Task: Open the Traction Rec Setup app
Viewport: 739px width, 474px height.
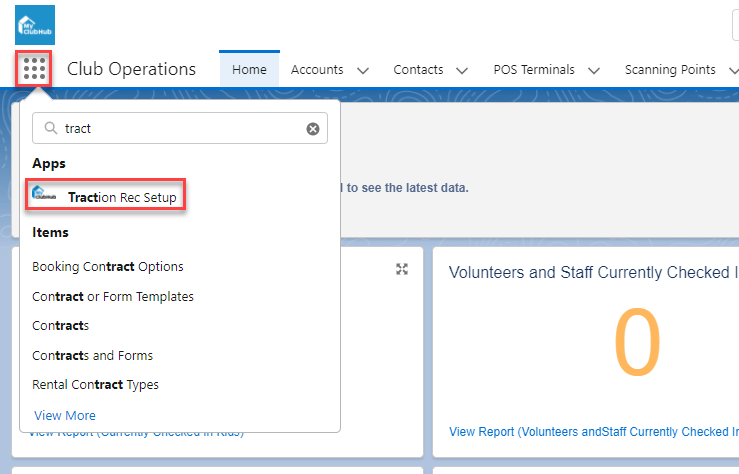Action: pyautogui.click(x=121, y=198)
